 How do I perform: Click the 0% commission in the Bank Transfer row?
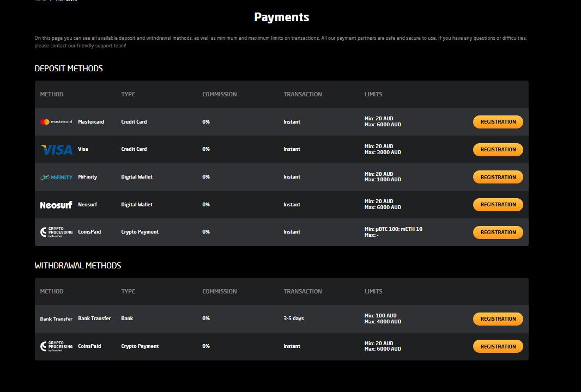pos(206,318)
